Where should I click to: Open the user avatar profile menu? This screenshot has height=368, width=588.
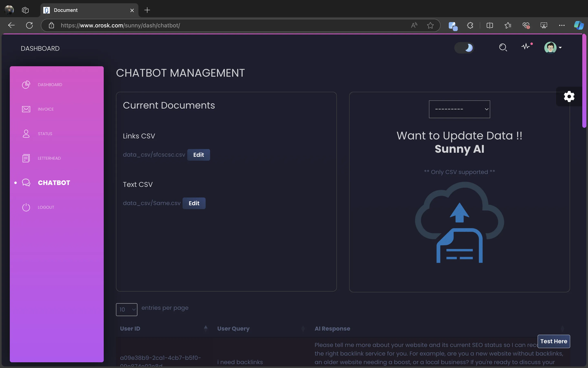pos(553,47)
